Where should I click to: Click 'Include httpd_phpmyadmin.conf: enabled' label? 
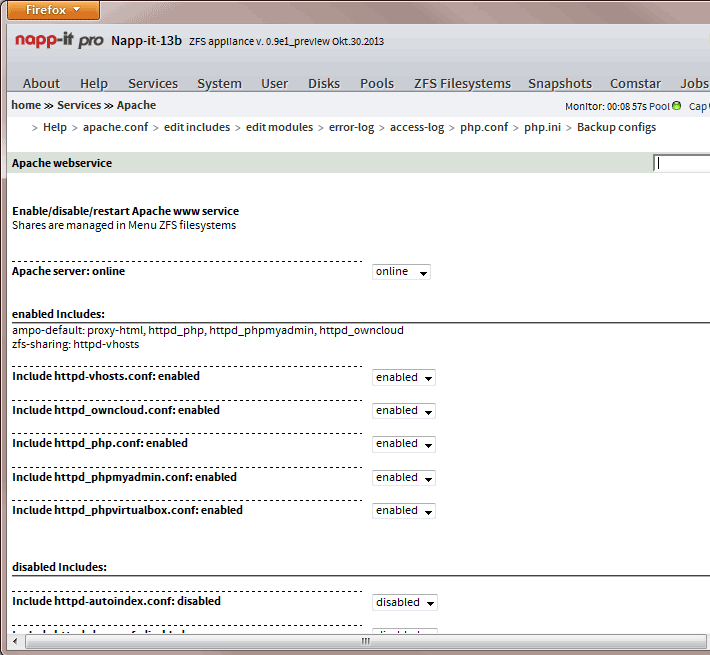click(125, 477)
